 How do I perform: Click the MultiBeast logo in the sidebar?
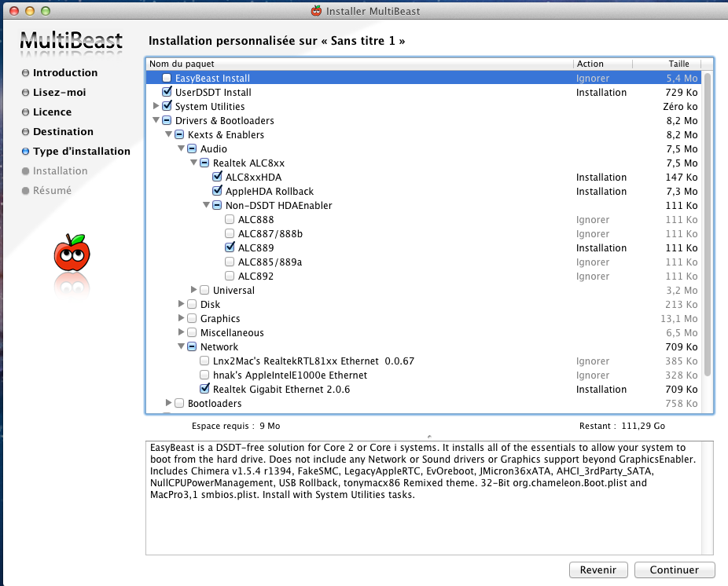pyautogui.click(x=71, y=41)
